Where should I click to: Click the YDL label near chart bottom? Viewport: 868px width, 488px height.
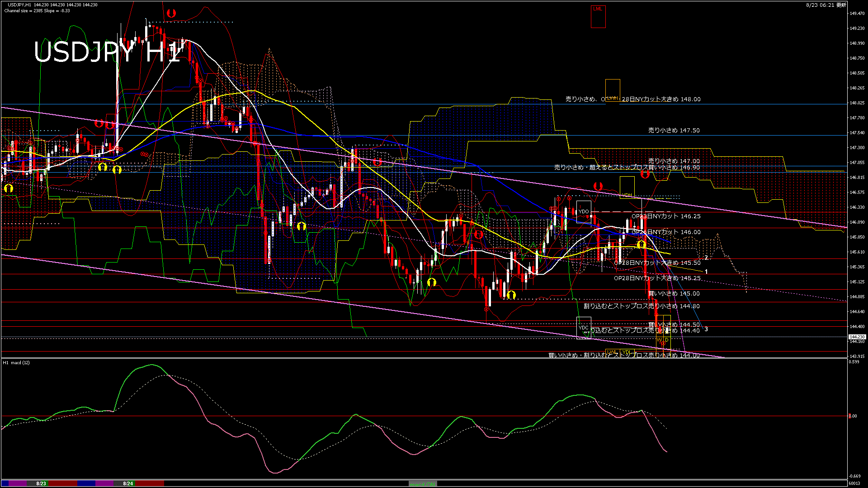click(x=626, y=352)
